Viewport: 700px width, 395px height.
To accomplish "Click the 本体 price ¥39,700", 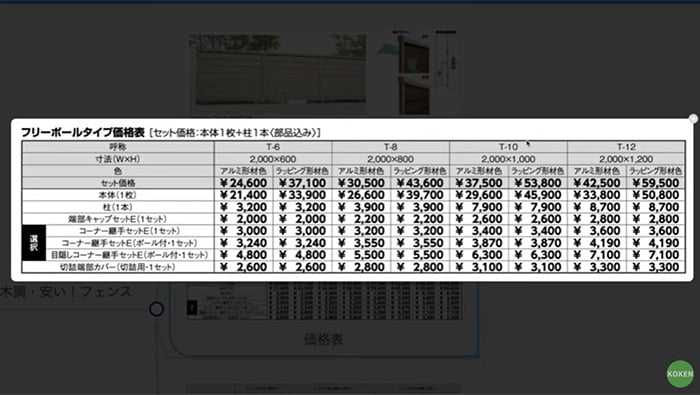I will 420,195.
